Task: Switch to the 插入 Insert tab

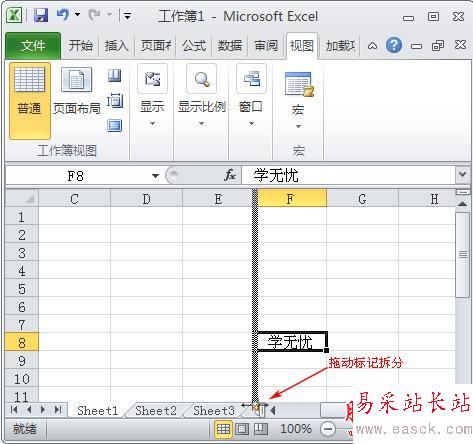Action: coord(116,46)
